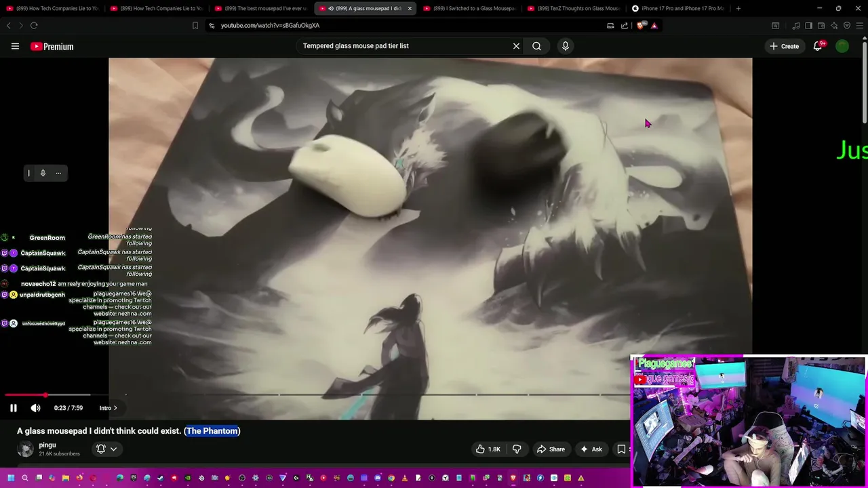Viewport: 868px width, 488px height.
Task: Switch to 'iPhone 17 Pro' tab
Action: click(678, 8)
